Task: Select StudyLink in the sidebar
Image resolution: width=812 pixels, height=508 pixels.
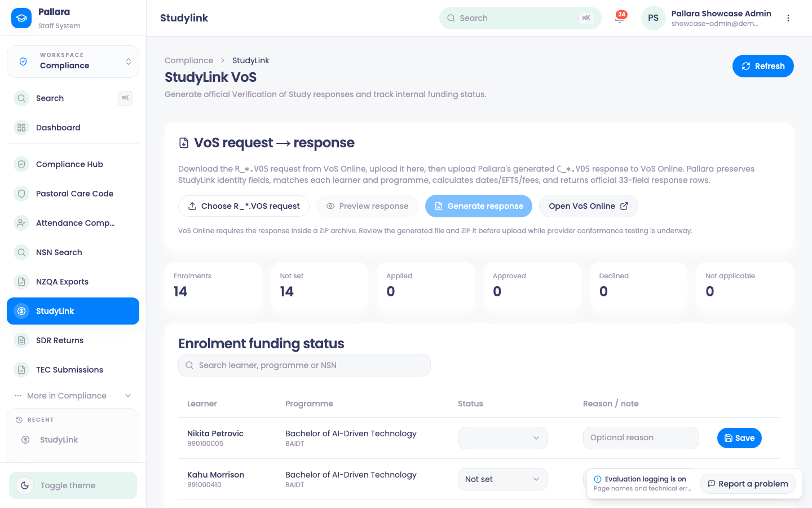Action: pyautogui.click(x=73, y=311)
